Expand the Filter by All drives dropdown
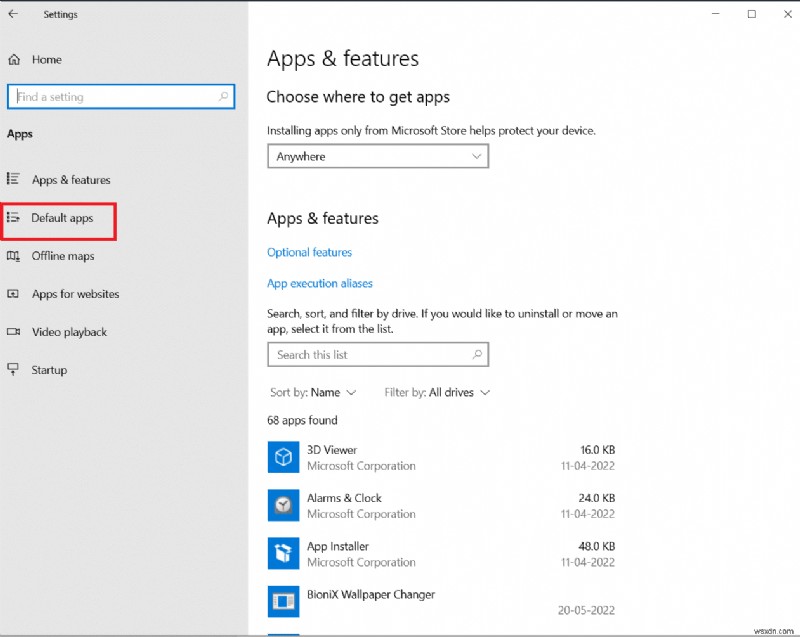The image size is (800, 637). coord(437,393)
